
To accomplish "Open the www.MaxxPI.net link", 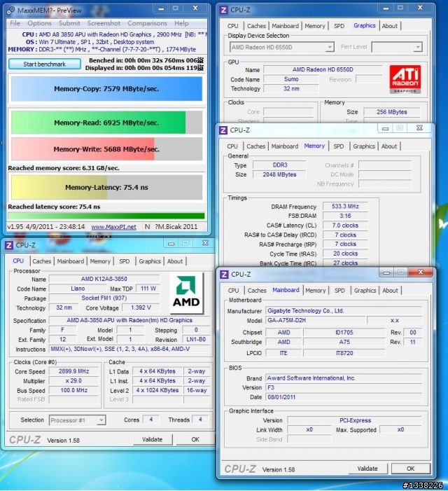I will click(x=114, y=227).
